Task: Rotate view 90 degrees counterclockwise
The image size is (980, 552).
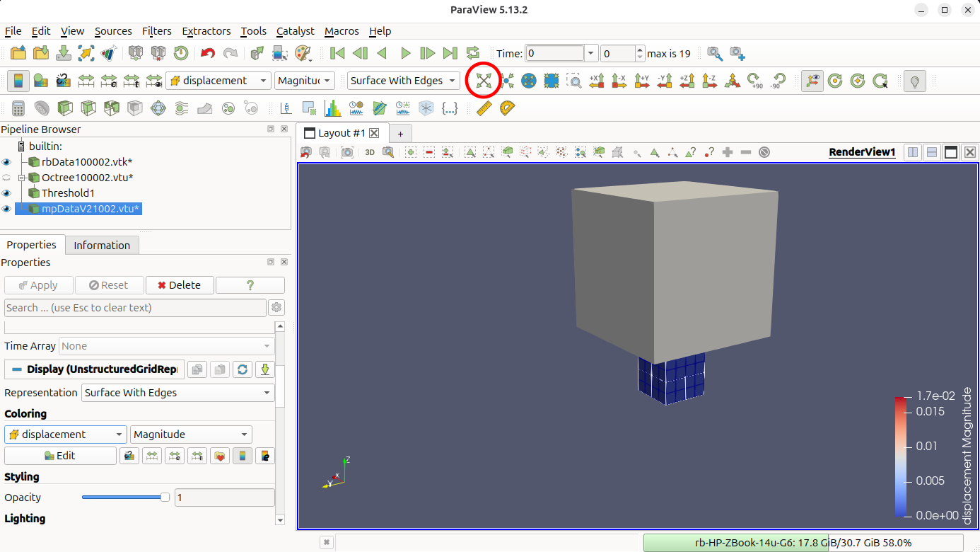Action: click(778, 81)
